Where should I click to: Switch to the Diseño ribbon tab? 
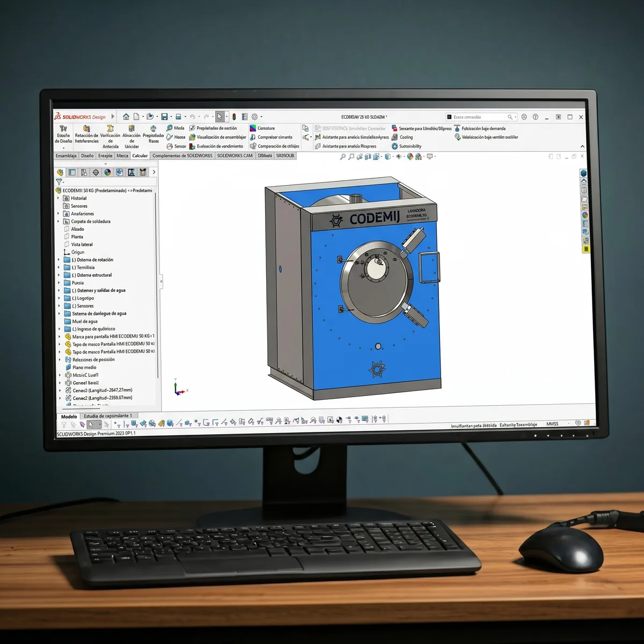[87, 156]
